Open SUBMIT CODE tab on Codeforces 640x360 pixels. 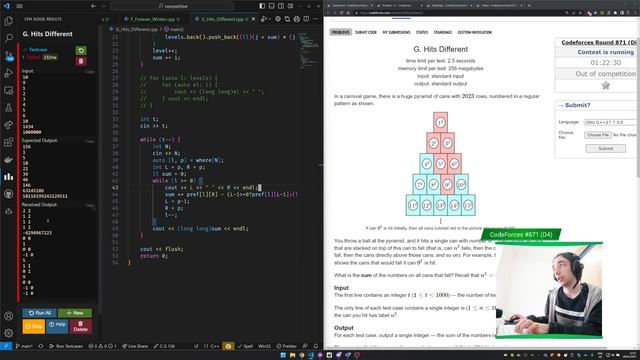(366, 32)
